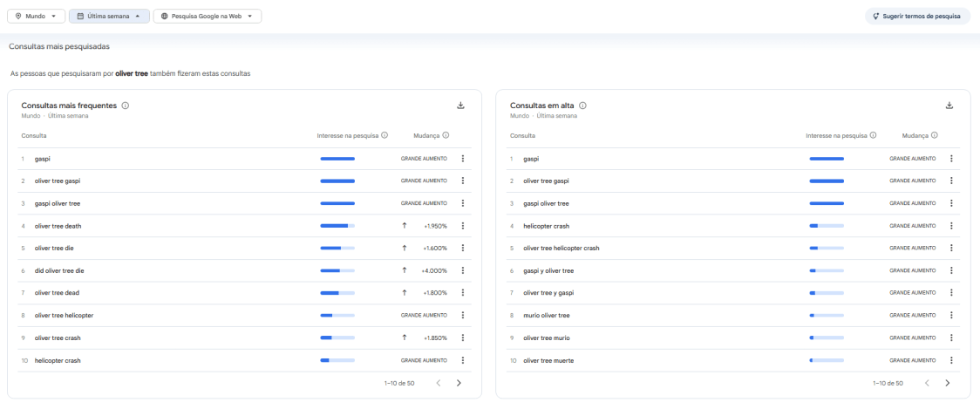Screen dimensions: 980x416
Task: Open more options for oliver tree helicopter crash
Action: point(951,249)
